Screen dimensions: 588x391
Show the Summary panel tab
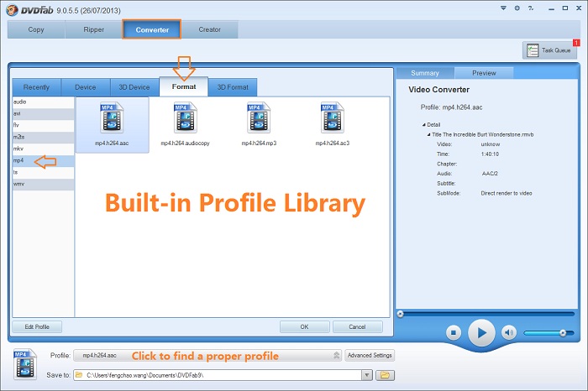(x=425, y=73)
